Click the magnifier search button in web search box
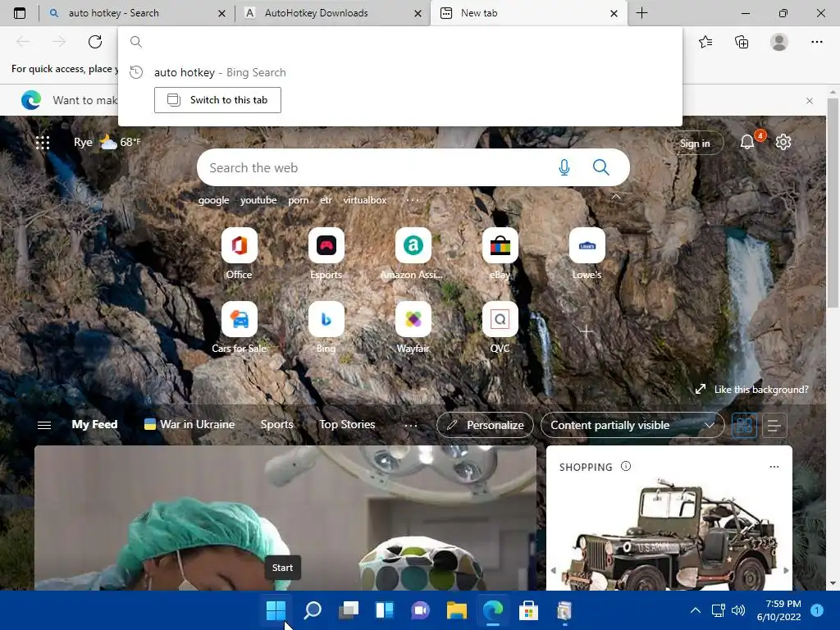The width and height of the screenshot is (840, 630). [x=601, y=167]
